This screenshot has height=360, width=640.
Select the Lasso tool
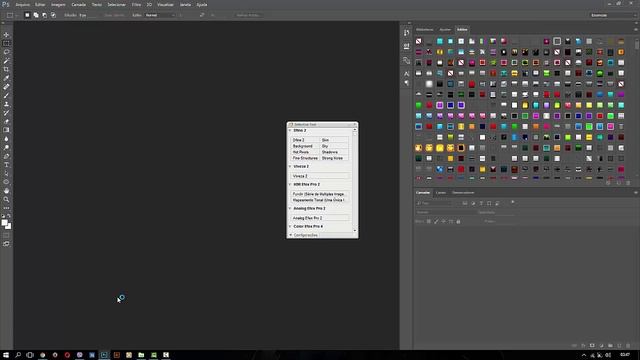[6, 52]
